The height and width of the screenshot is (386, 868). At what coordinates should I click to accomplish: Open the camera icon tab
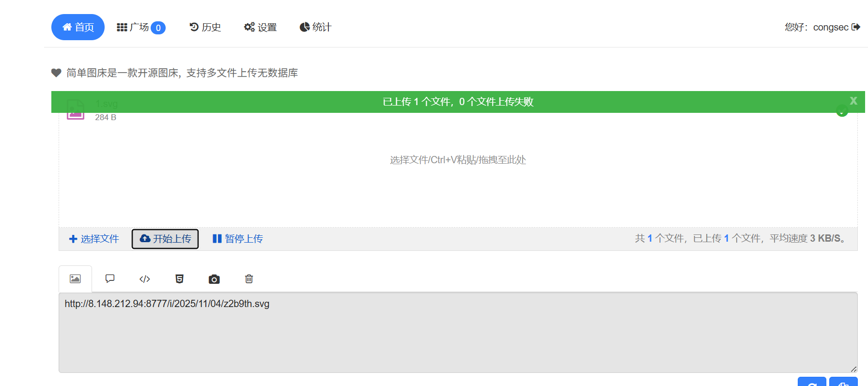[214, 279]
